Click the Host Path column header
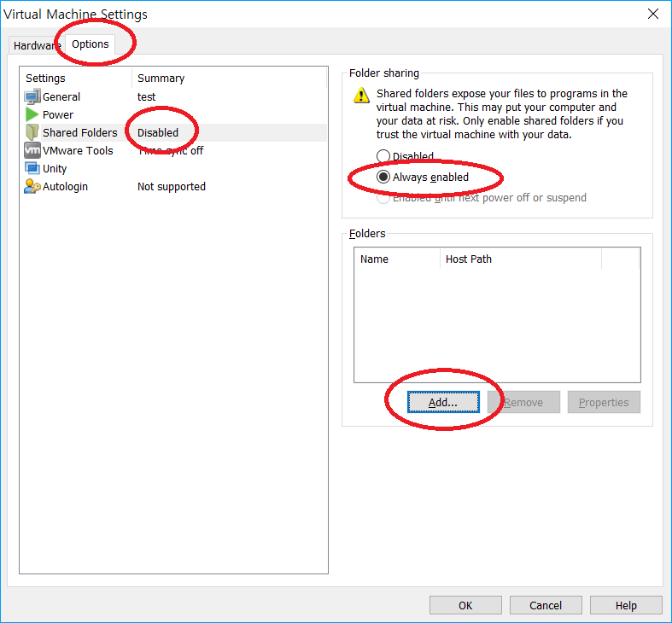This screenshot has width=672, height=623. 521,259
